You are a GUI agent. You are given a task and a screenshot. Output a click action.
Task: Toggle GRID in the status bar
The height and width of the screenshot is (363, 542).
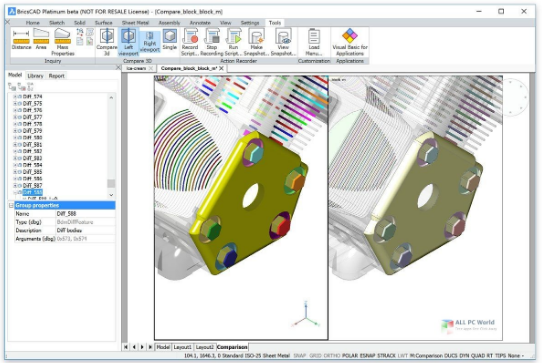coord(315,355)
